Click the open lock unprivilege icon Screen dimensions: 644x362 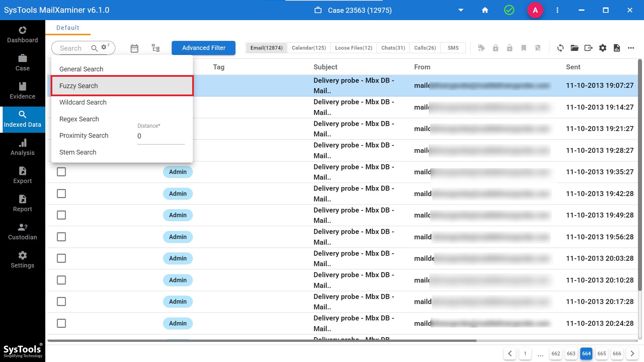[509, 48]
